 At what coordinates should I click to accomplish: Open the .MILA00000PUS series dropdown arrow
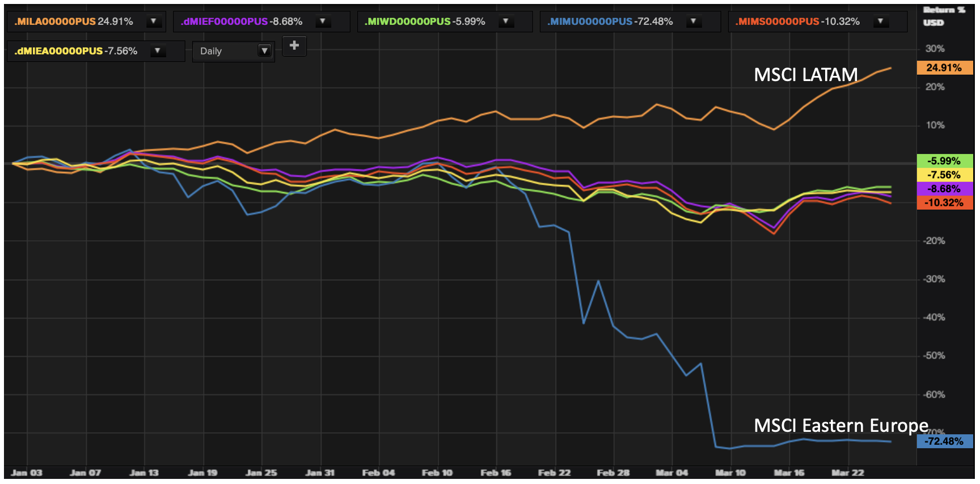pyautogui.click(x=153, y=22)
